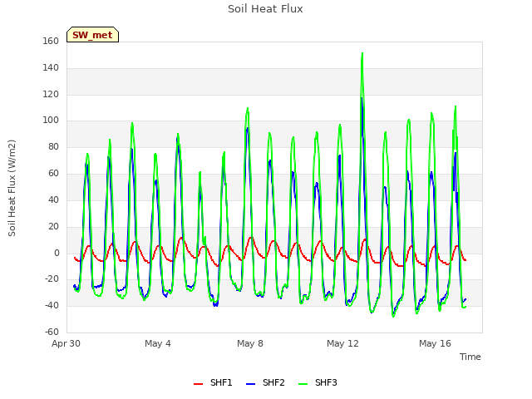Click the tallest green SHF3 peak near May 13
Screen dimensions: 532x399
pyautogui.click(x=362, y=53)
